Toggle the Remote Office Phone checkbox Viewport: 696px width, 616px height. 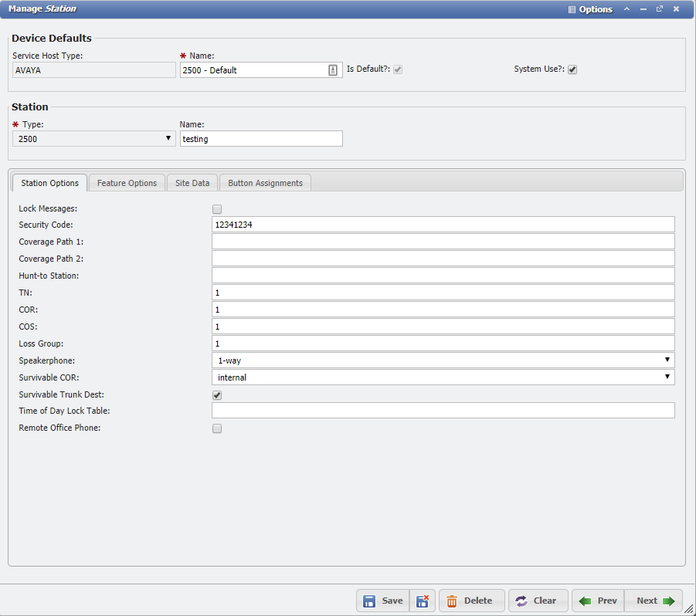pyautogui.click(x=217, y=428)
